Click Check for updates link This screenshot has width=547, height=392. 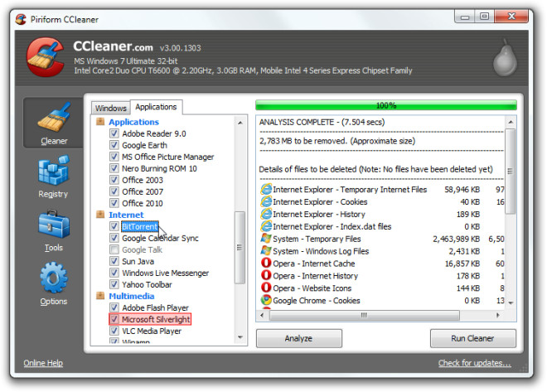[x=474, y=363]
